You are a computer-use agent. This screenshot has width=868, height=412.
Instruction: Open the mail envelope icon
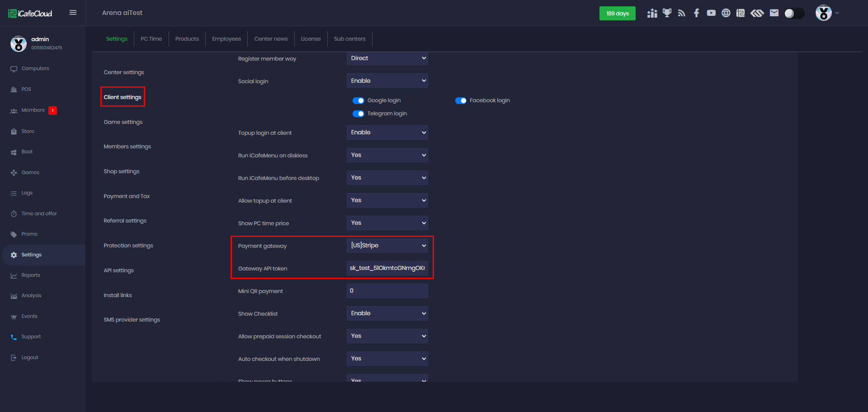click(x=774, y=13)
